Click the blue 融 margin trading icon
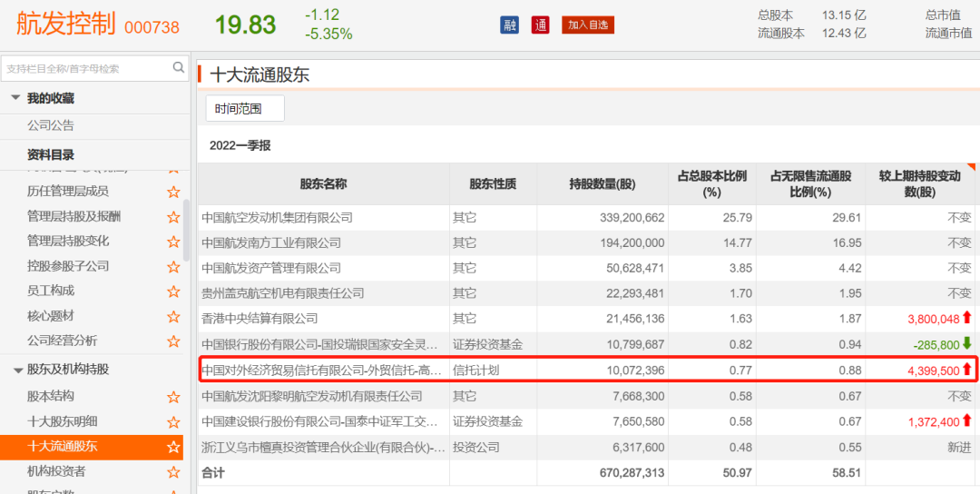980x494 pixels. point(510,25)
